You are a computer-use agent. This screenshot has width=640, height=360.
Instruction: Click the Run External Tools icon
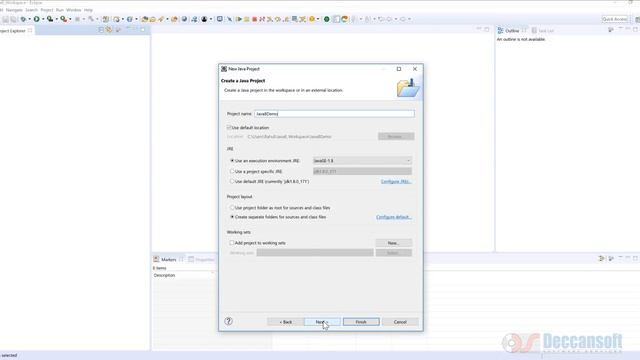click(64, 19)
